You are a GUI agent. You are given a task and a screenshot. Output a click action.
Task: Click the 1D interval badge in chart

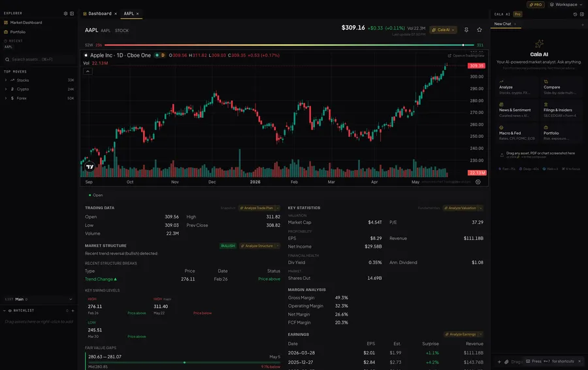click(120, 55)
